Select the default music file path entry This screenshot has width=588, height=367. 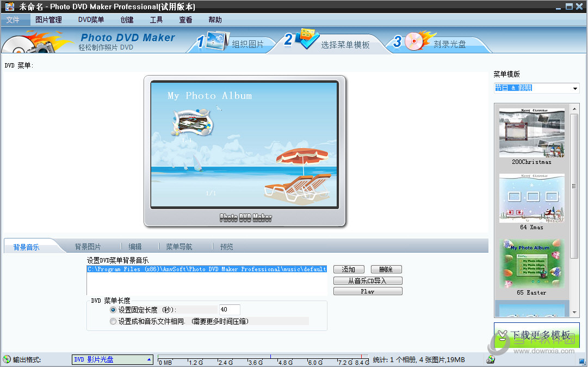pos(207,269)
